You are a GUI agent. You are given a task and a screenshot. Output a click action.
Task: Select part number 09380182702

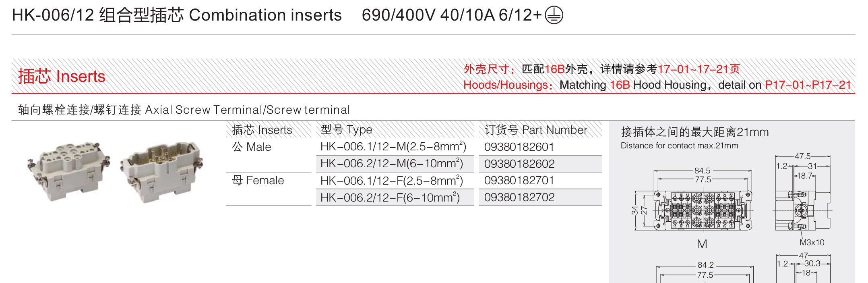pyautogui.click(x=519, y=197)
